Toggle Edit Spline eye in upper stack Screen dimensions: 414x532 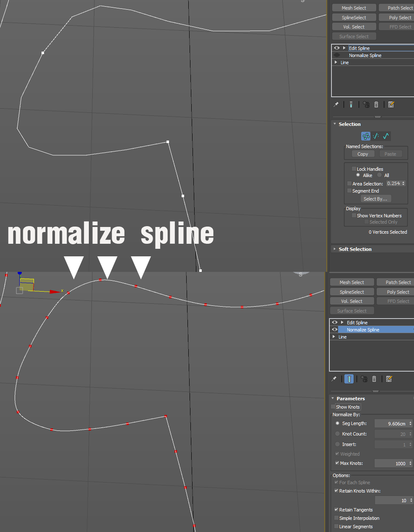click(337, 48)
